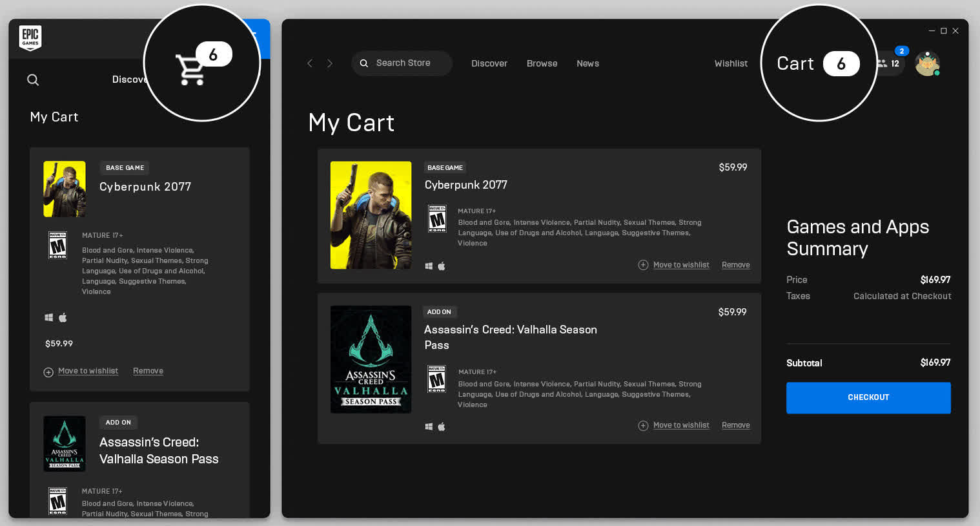The height and width of the screenshot is (526, 980).
Task: Click Valhalla Season Pass cover in wide window
Action: point(371,359)
